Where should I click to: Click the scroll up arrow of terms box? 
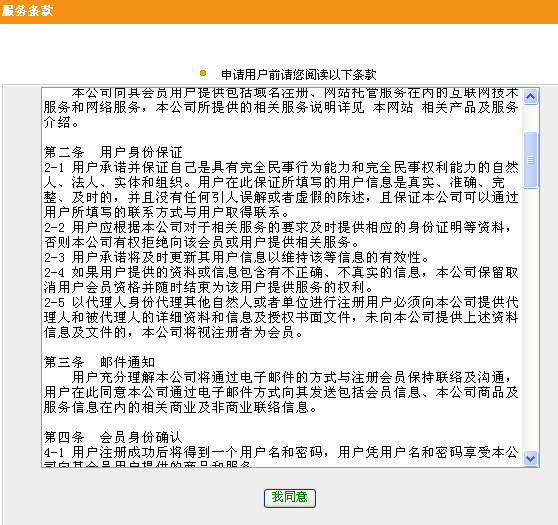coord(530,97)
